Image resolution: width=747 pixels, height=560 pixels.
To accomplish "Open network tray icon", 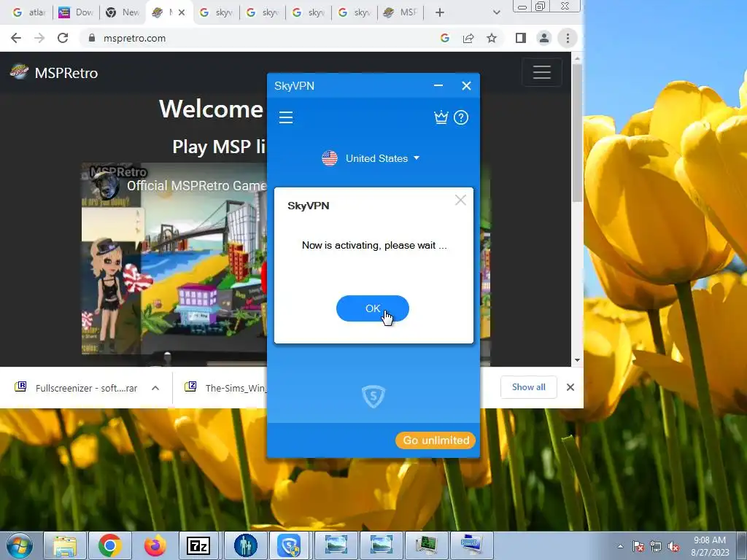I will click(656, 546).
